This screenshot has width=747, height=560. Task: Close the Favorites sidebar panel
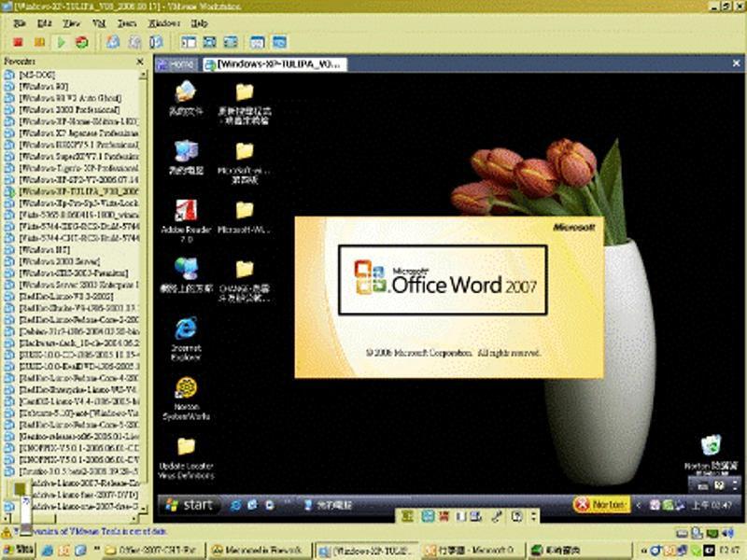[x=139, y=62]
